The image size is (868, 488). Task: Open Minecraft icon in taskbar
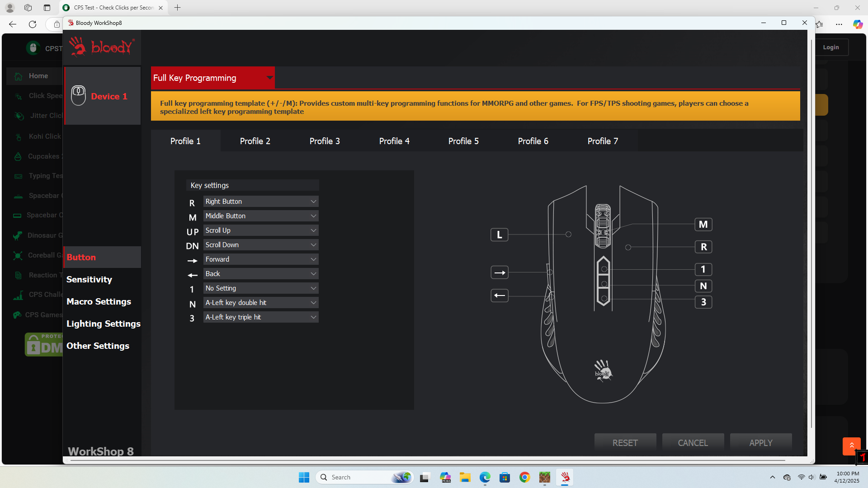(x=544, y=477)
